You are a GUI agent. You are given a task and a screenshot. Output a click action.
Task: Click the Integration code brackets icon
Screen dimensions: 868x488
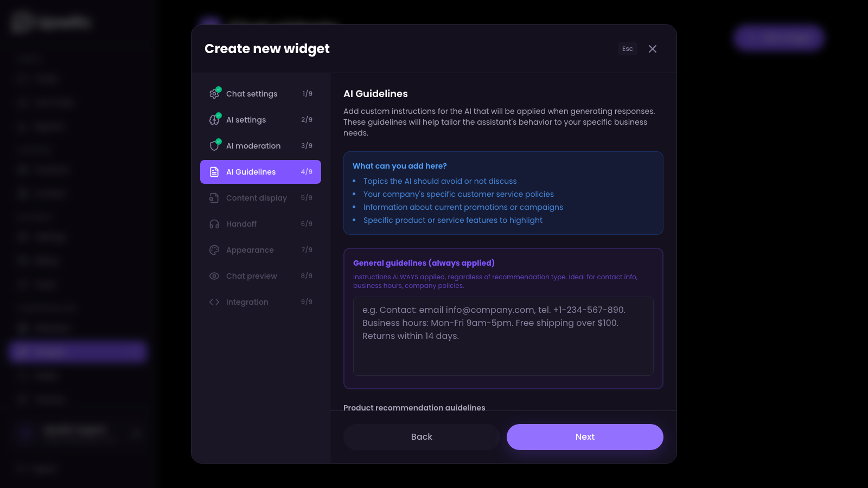click(x=215, y=301)
